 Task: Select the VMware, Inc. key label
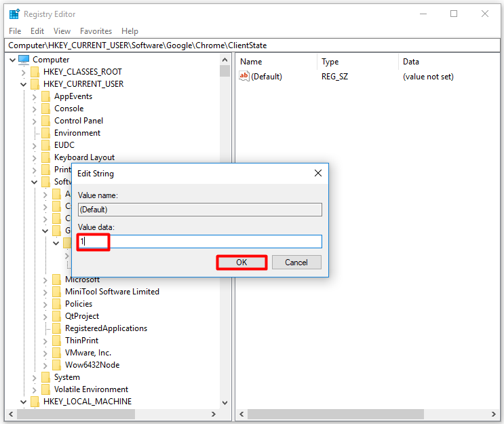[x=88, y=353]
